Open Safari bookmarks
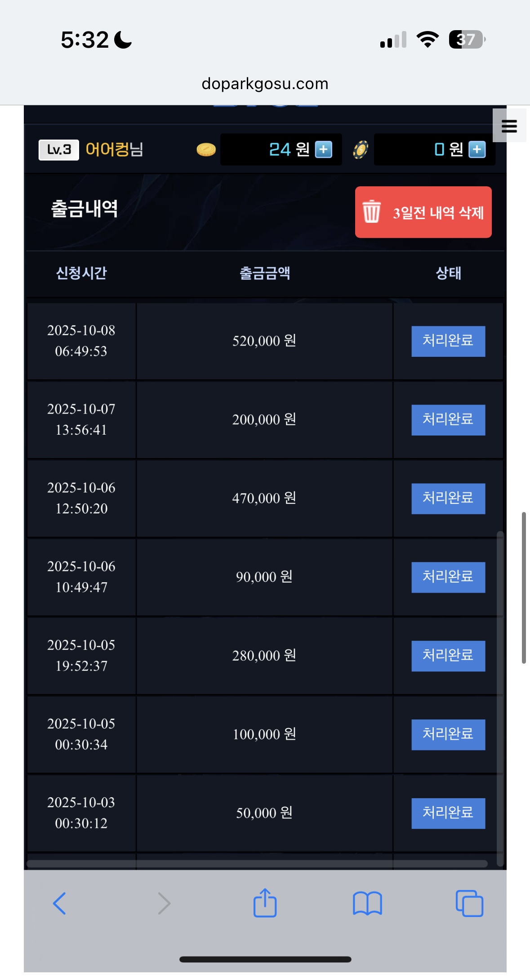 click(367, 903)
